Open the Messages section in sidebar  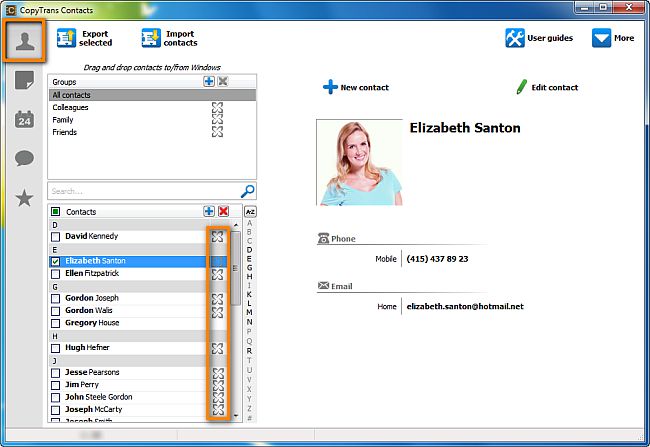[x=24, y=158]
